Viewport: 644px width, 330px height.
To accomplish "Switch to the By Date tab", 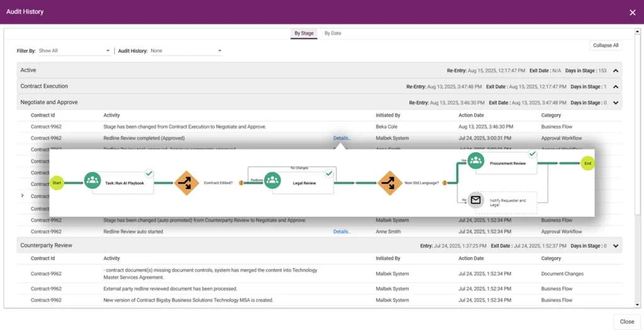I will click(333, 33).
